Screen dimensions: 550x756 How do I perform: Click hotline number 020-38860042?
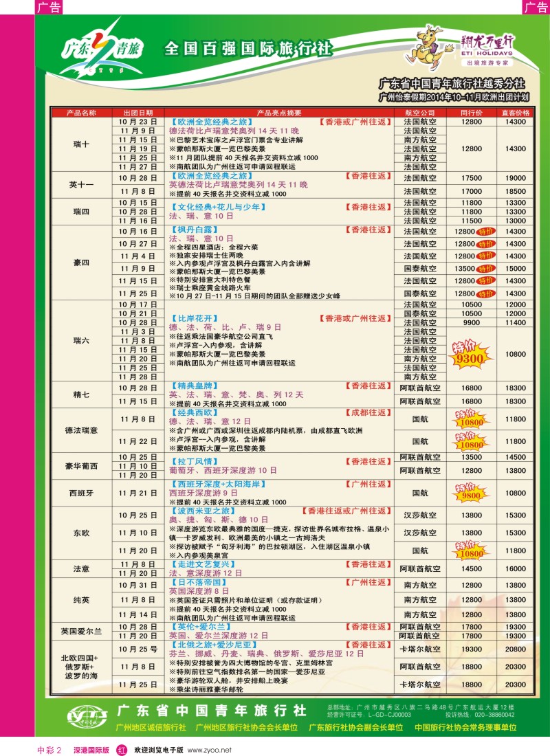coord(494,715)
